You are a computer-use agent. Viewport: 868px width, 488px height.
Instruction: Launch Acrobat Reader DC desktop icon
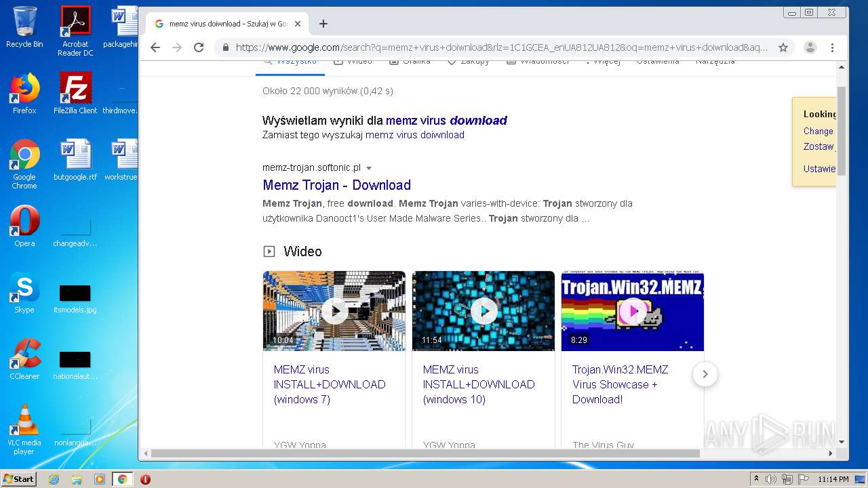pyautogui.click(x=75, y=31)
